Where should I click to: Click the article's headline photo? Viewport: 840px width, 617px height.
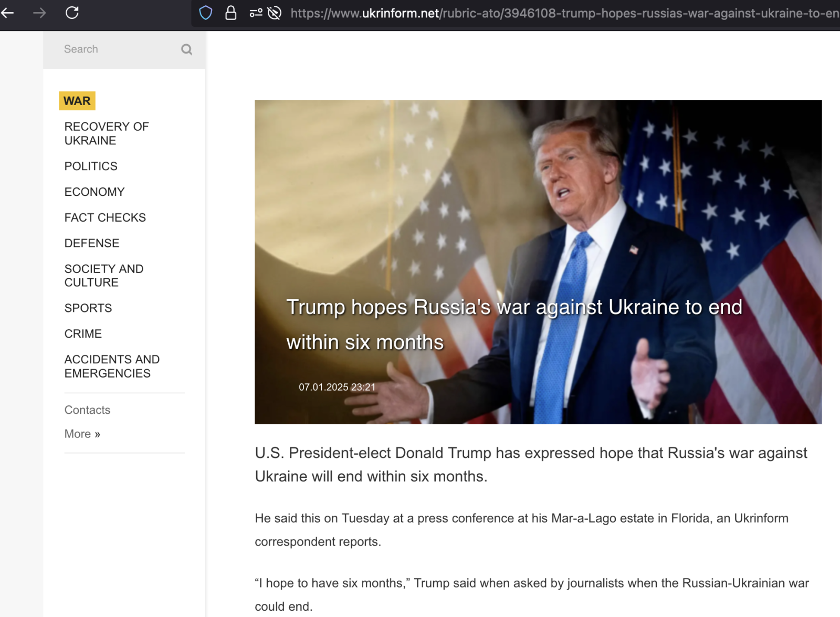click(x=538, y=210)
